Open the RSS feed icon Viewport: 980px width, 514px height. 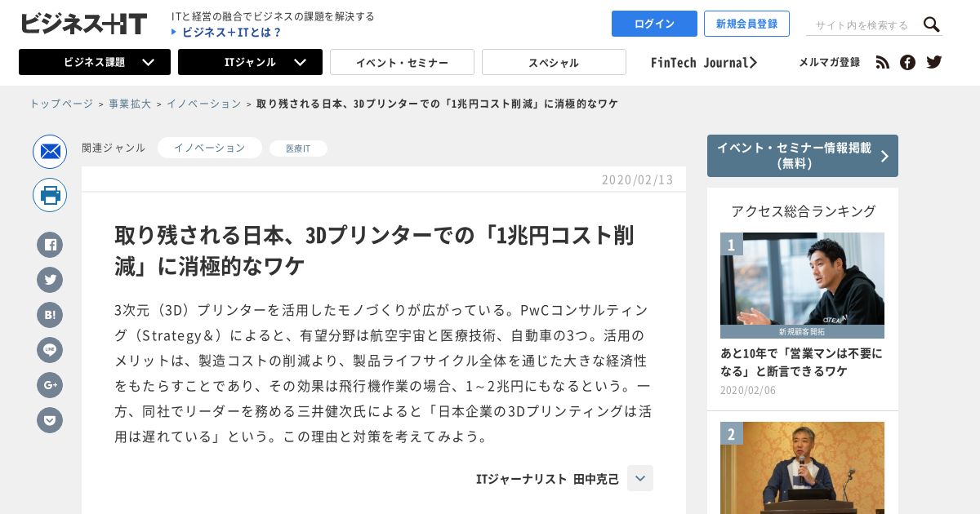(x=882, y=62)
